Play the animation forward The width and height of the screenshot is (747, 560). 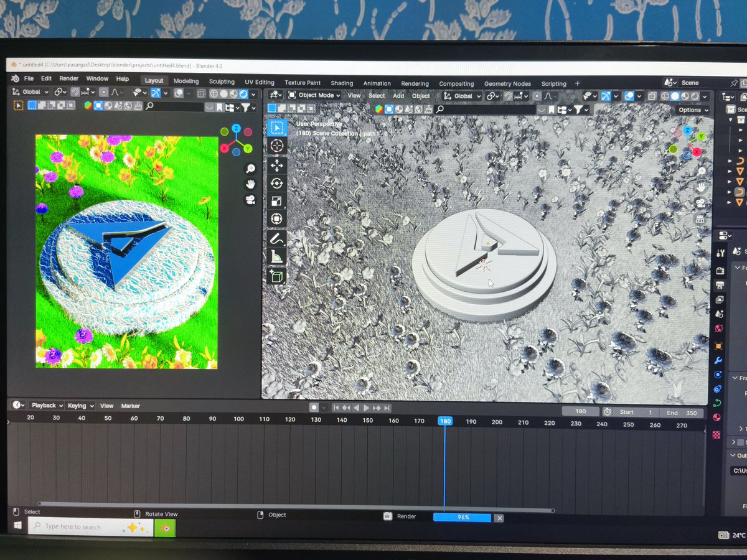tap(366, 408)
